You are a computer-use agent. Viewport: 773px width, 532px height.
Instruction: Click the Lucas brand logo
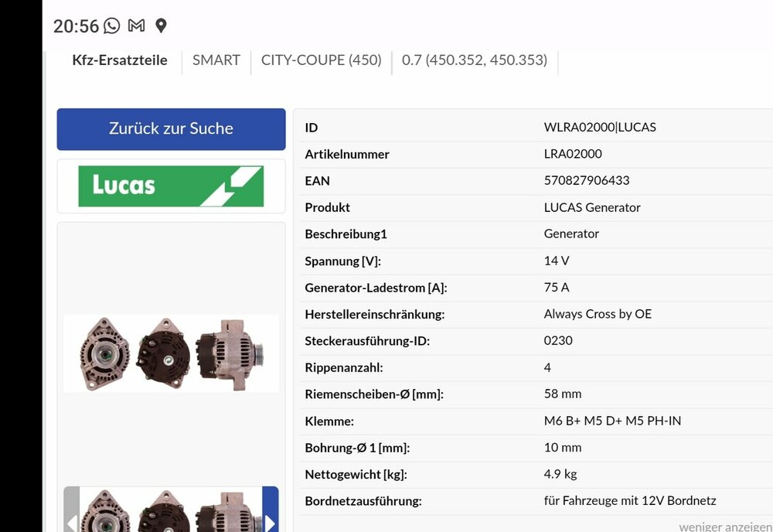tap(171, 186)
